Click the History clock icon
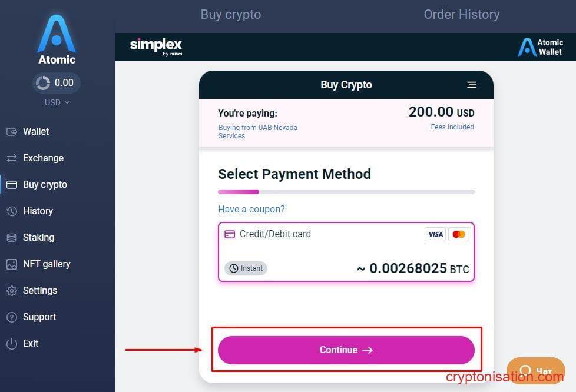 (12, 211)
